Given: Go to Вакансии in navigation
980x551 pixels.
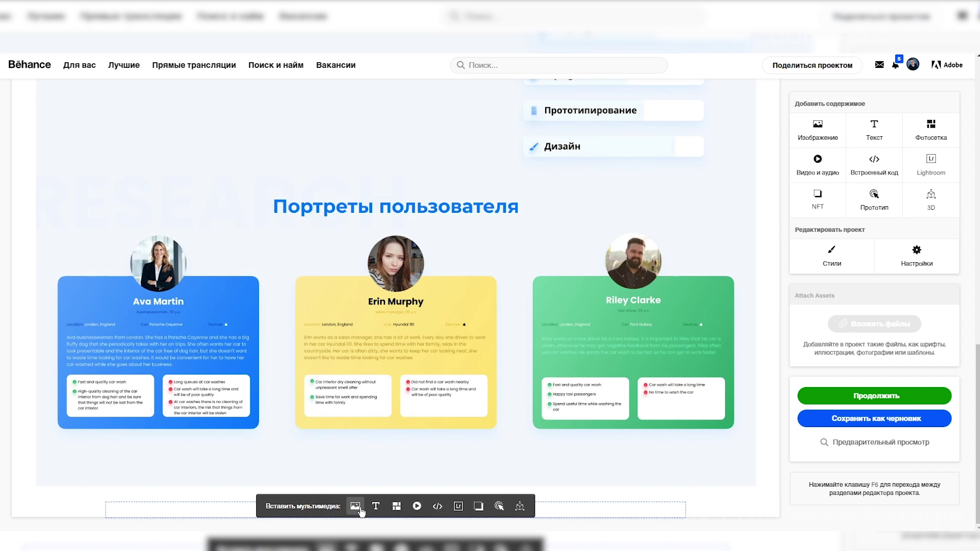Looking at the screenshot, I should tap(335, 65).
